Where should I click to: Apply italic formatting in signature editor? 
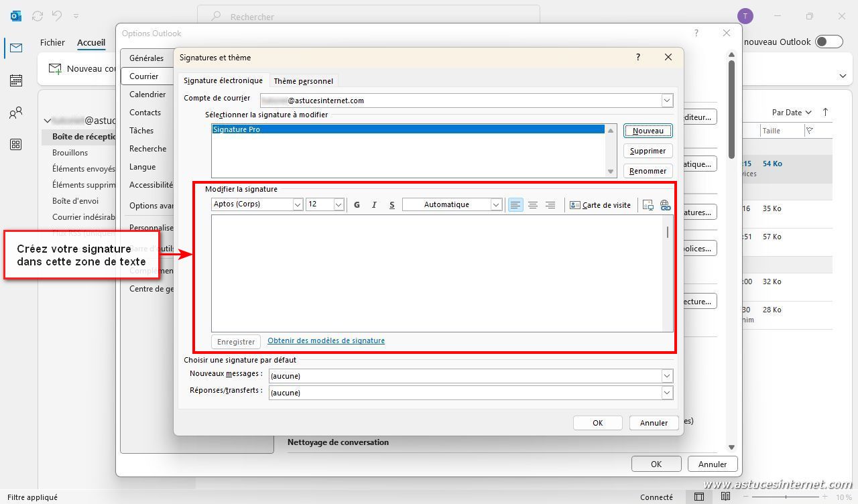point(374,205)
